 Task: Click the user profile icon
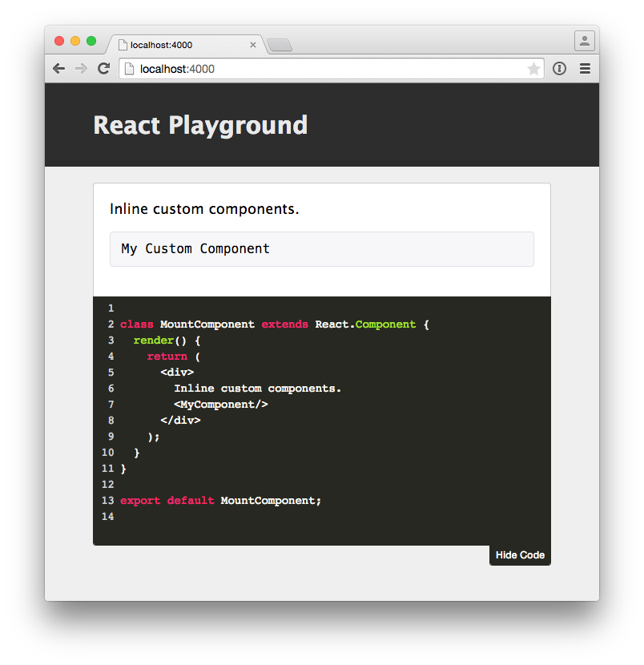[x=584, y=40]
